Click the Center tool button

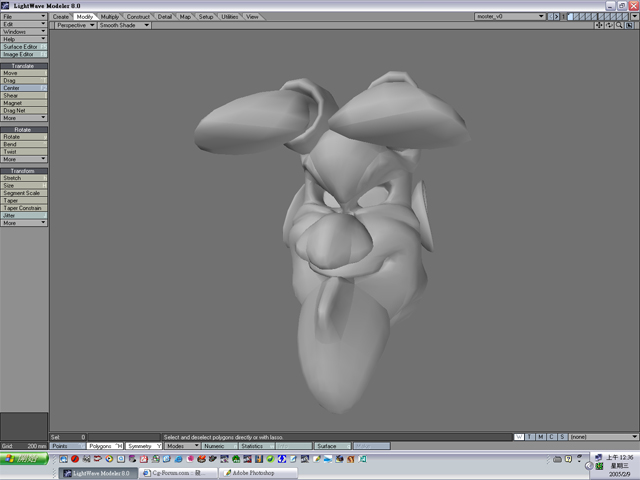[24, 88]
